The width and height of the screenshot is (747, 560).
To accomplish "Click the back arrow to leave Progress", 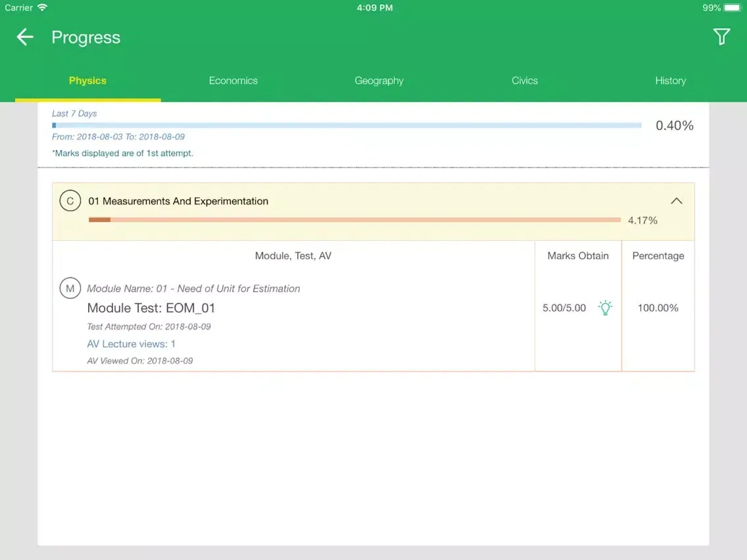I will click(x=24, y=37).
